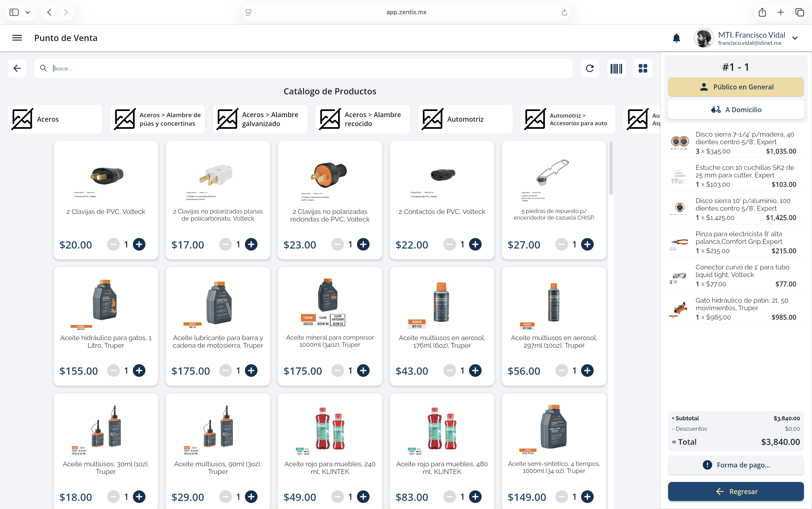Select the Automotriz category
Image resolution: width=812 pixels, height=509 pixels.
click(x=465, y=119)
